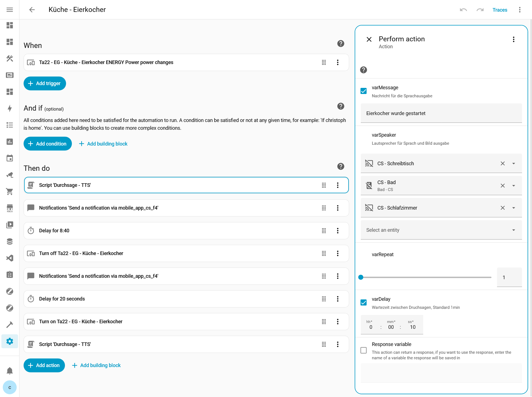Image resolution: width=532 pixels, height=397 pixels.
Task: Open dropdown arrow for CS - Bad
Action: (513, 186)
